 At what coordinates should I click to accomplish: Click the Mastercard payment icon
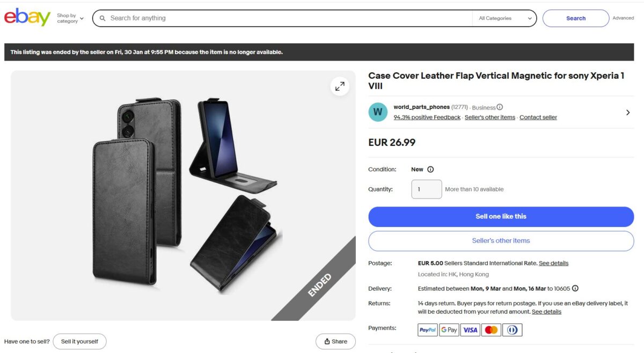pos(491,330)
